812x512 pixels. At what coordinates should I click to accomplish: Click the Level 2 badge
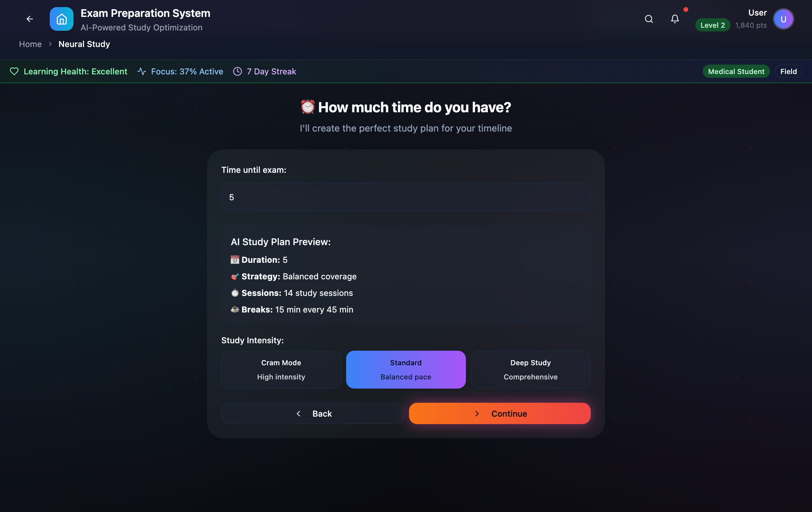[713, 25]
